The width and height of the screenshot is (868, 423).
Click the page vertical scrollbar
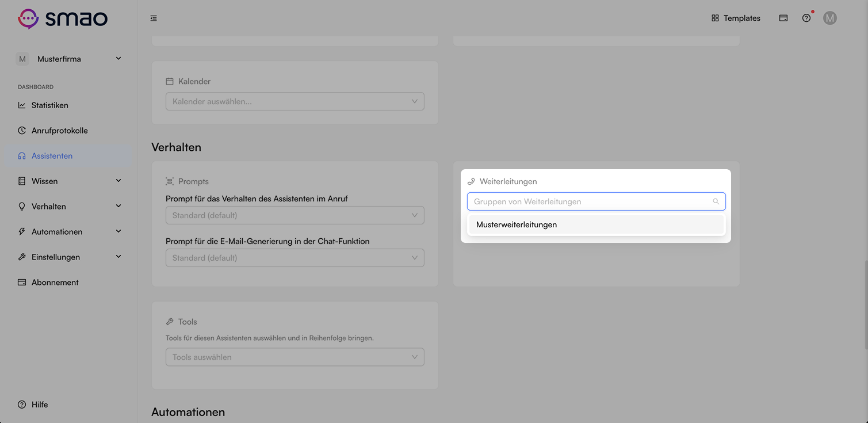(865, 304)
